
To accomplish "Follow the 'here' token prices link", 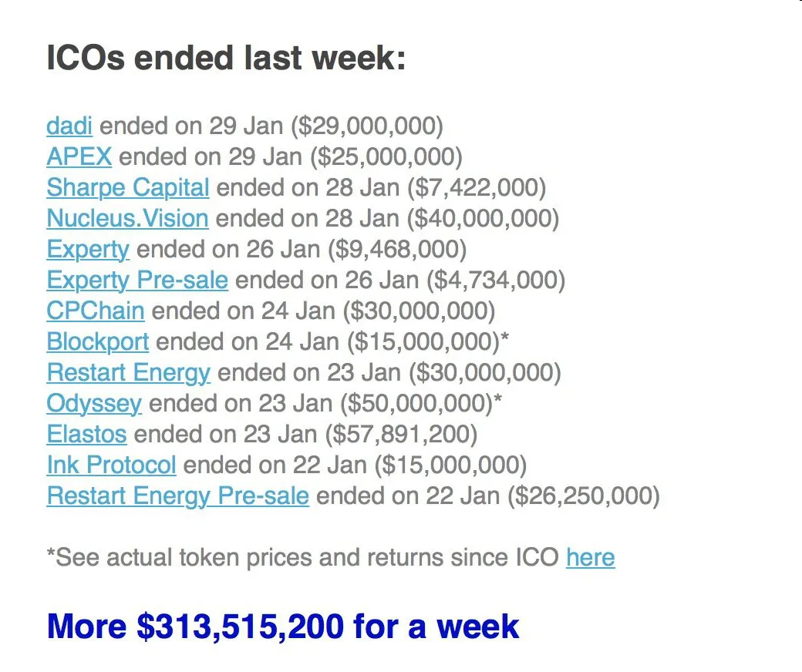I will pos(590,557).
